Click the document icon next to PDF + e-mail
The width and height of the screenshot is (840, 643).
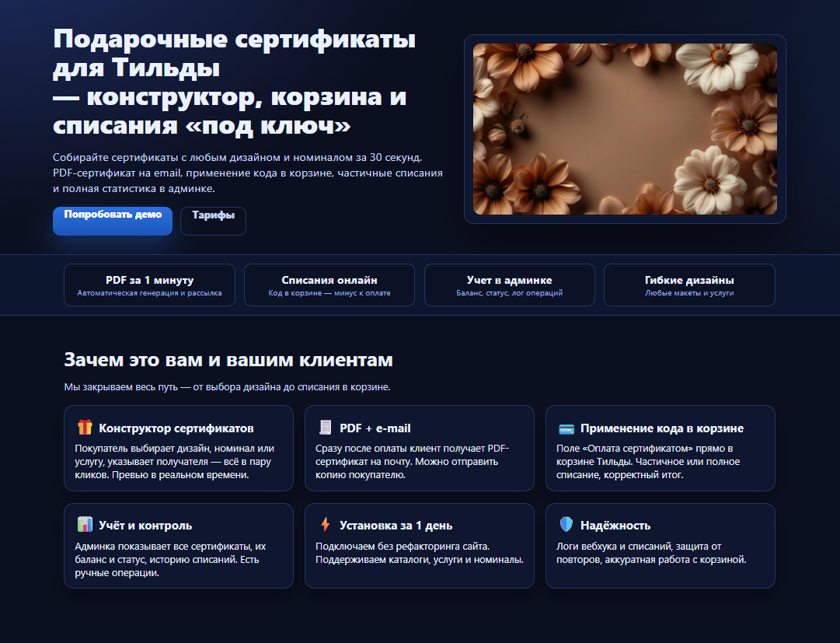pyautogui.click(x=324, y=427)
